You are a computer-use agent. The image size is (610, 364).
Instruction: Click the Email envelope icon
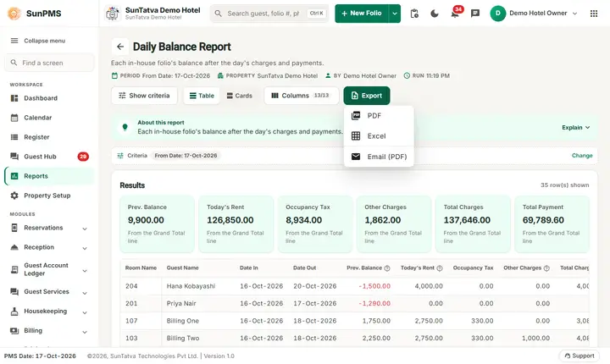(356, 157)
